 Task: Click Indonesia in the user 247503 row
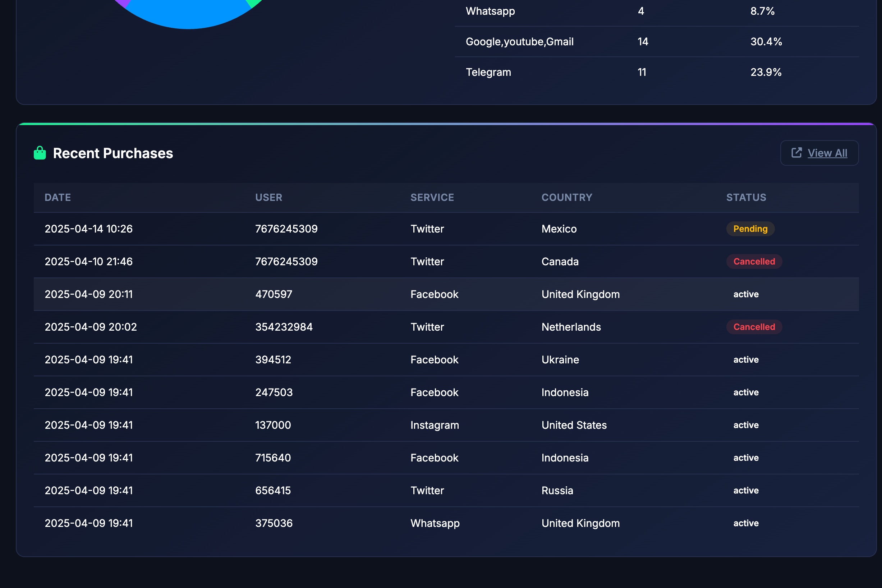click(565, 392)
